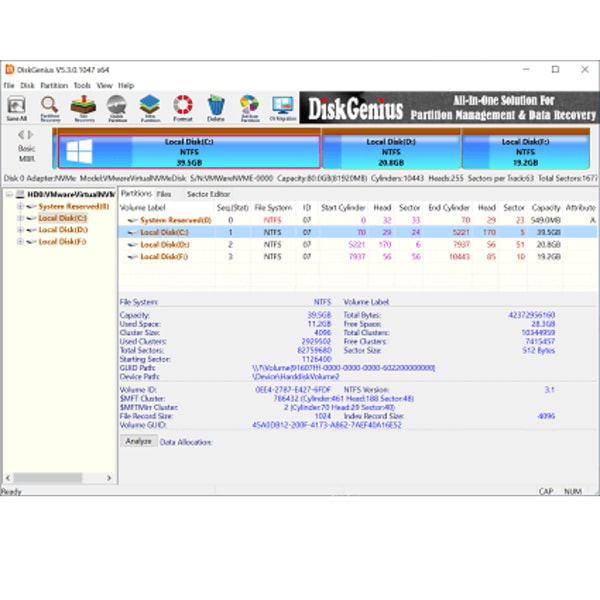Select Local Disk(F:) in tree
This screenshot has width=600, height=600.
pyautogui.click(x=62, y=242)
